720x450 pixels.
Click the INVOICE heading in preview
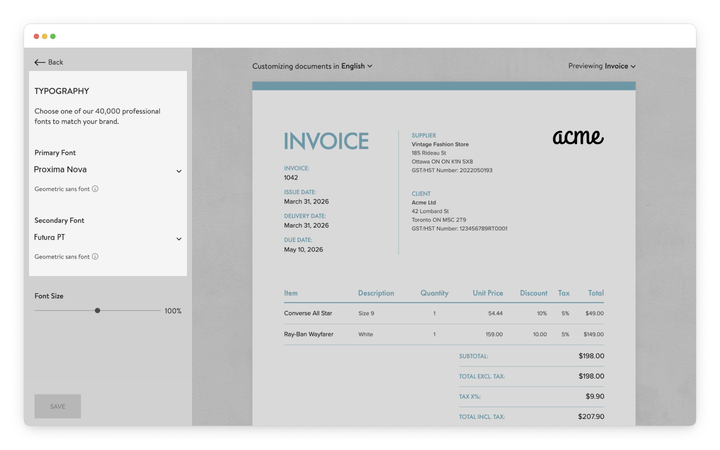click(x=326, y=142)
